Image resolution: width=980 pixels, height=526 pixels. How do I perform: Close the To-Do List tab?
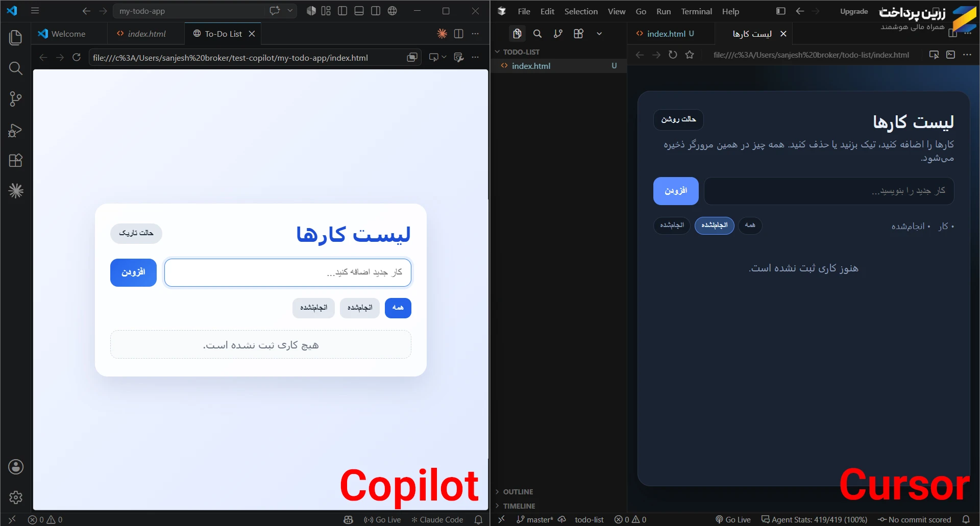pos(252,34)
